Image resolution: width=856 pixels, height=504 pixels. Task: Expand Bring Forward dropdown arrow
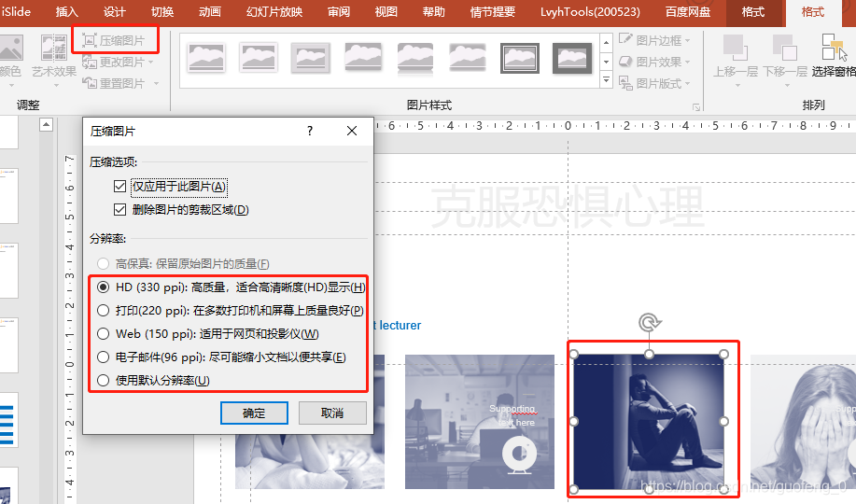coord(737,86)
